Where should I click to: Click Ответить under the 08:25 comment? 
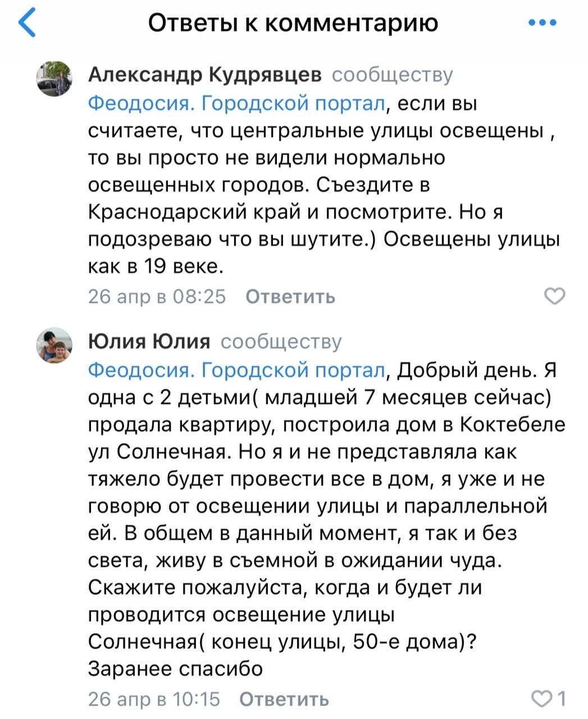coord(291,297)
